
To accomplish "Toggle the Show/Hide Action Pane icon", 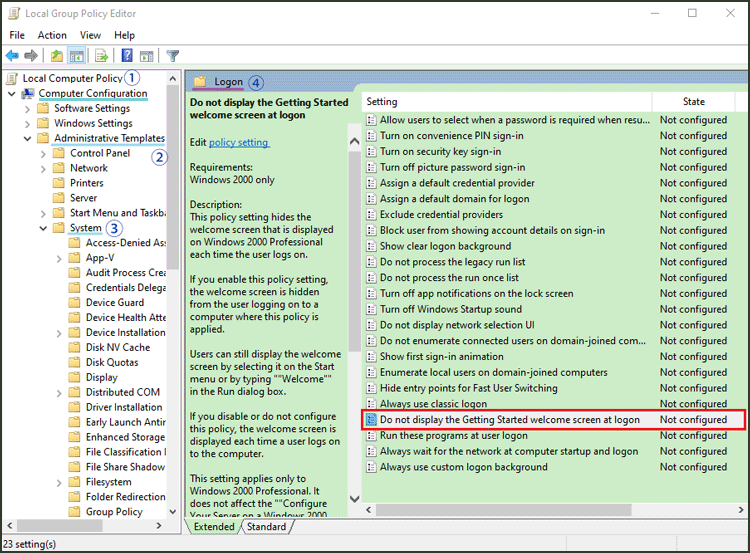I will [146, 56].
